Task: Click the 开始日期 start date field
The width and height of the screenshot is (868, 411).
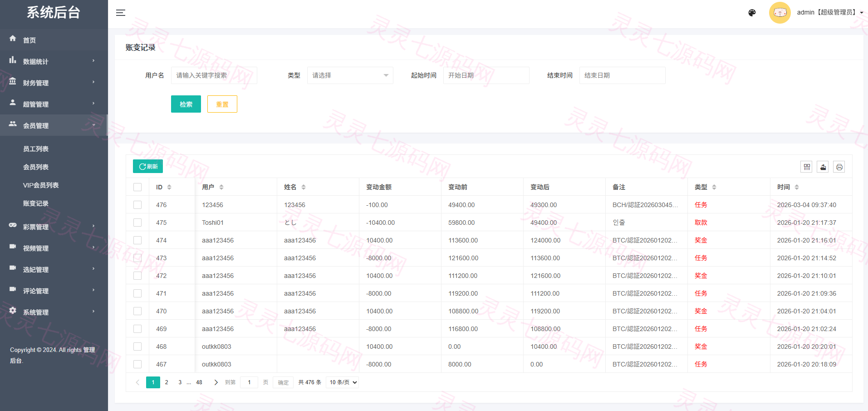Action: tap(486, 75)
